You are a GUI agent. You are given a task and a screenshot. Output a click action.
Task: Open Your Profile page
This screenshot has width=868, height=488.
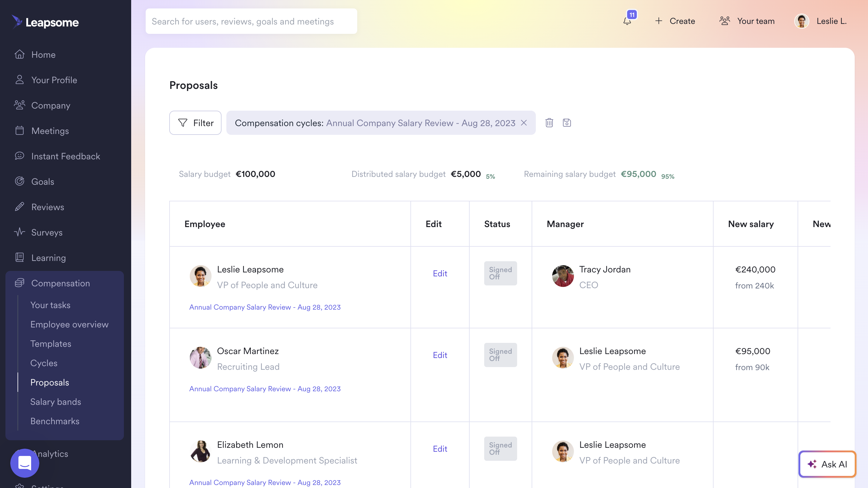click(x=54, y=80)
